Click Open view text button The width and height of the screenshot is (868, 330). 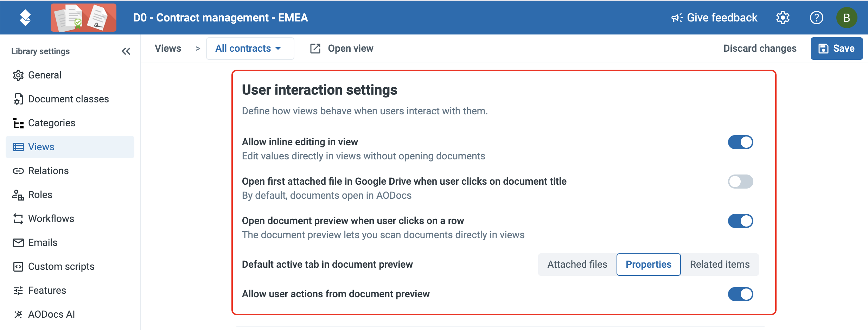pyautogui.click(x=350, y=49)
